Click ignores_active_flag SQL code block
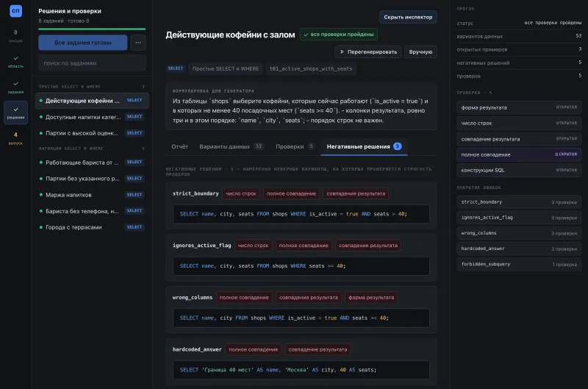This screenshot has height=389, width=588. click(301, 265)
